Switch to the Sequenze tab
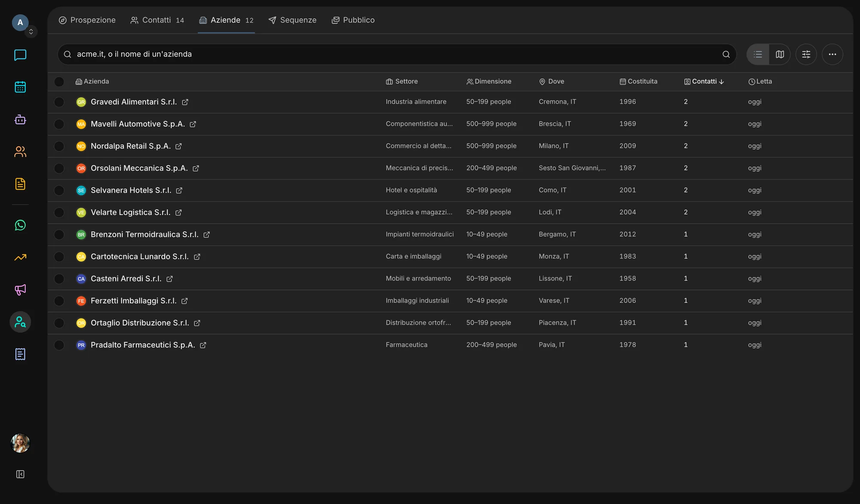 (x=292, y=20)
